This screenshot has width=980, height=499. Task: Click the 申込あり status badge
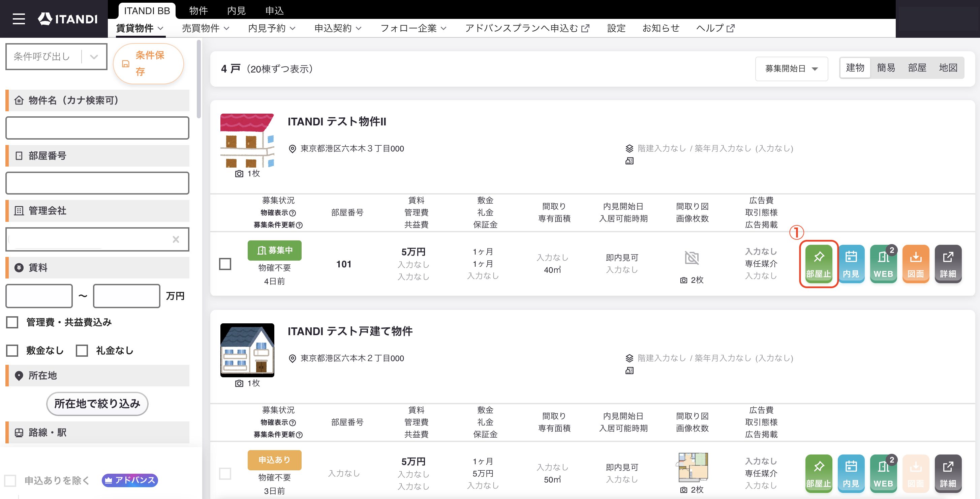point(274,460)
